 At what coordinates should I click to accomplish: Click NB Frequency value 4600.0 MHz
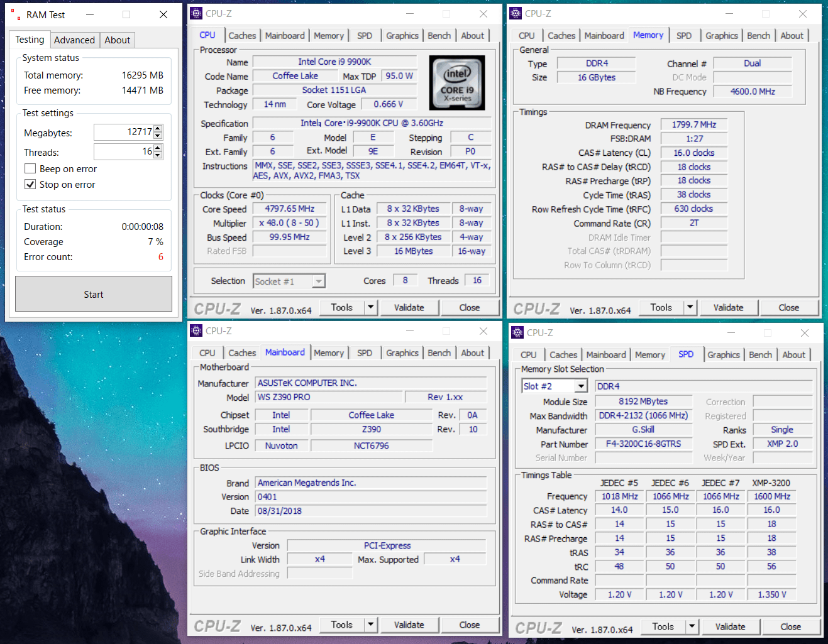(x=753, y=92)
